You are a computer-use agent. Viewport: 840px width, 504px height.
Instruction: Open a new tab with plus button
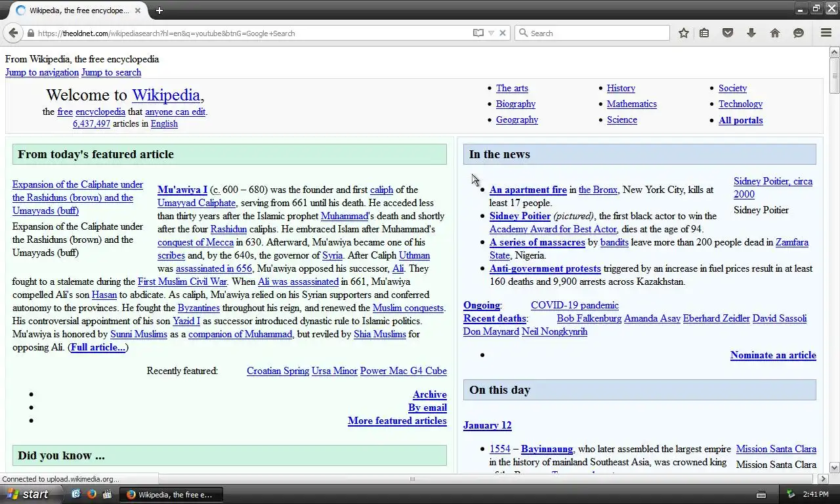click(159, 10)
